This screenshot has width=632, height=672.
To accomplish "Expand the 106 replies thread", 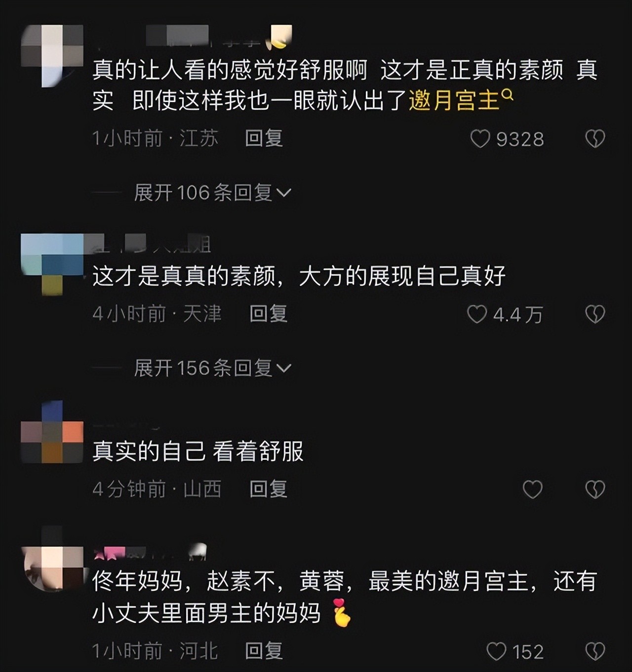I will pos(212,192).
